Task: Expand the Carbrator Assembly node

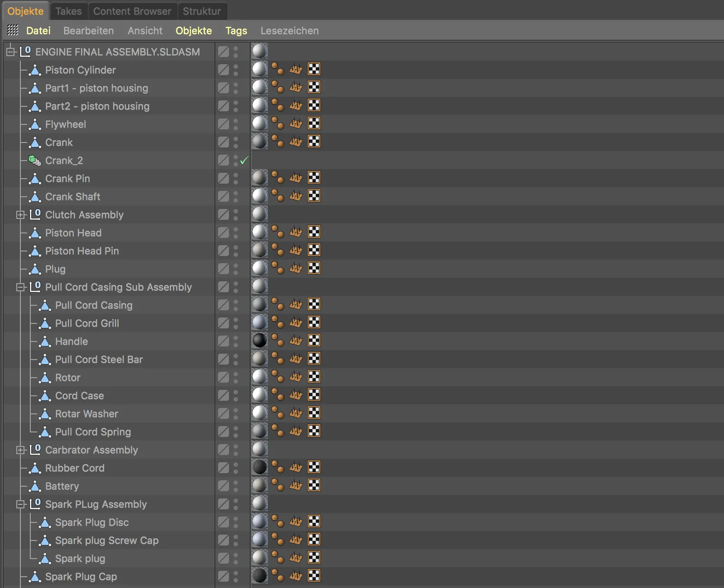Action: [x=20, y=450]
